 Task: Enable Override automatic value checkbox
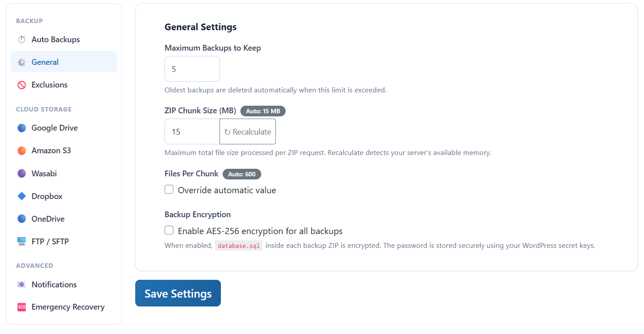(x=169, y=190)
